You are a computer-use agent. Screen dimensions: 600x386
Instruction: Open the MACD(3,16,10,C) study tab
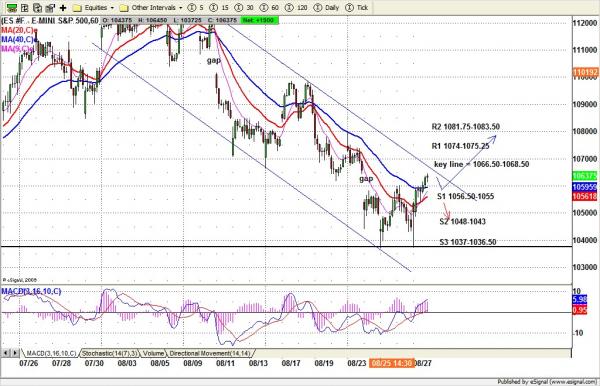coord(51,353)
